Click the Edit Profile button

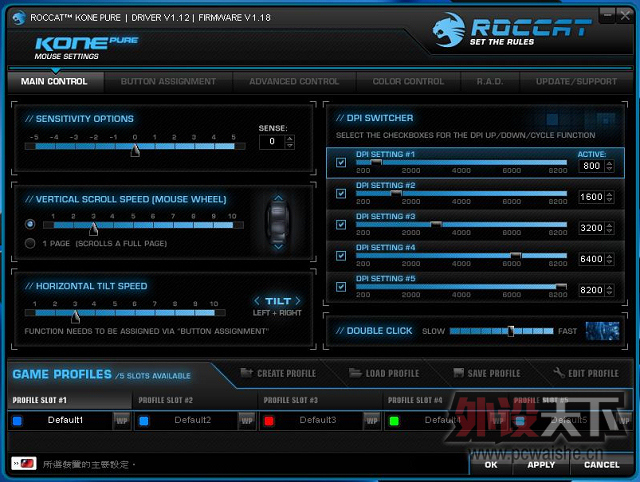586,373
